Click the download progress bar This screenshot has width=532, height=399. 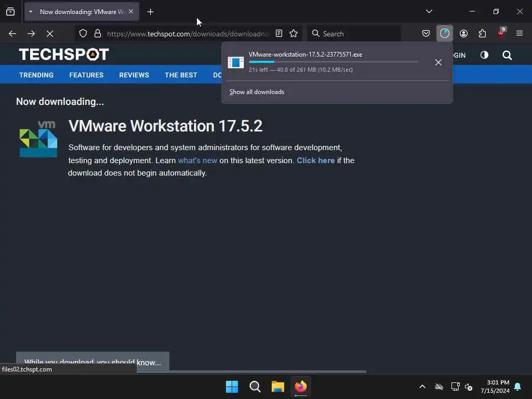(334, 62)
